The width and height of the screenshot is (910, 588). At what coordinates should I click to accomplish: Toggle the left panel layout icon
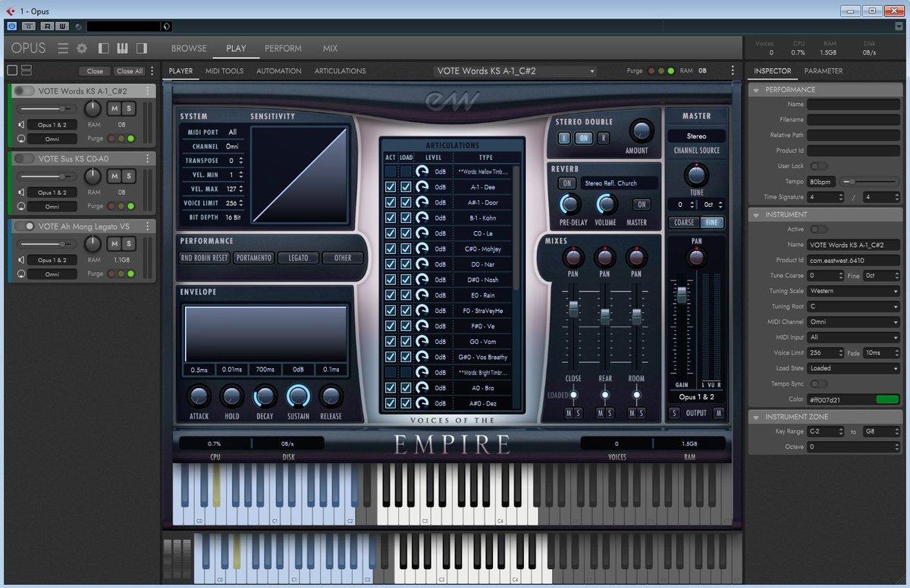[x=103, y=48]
